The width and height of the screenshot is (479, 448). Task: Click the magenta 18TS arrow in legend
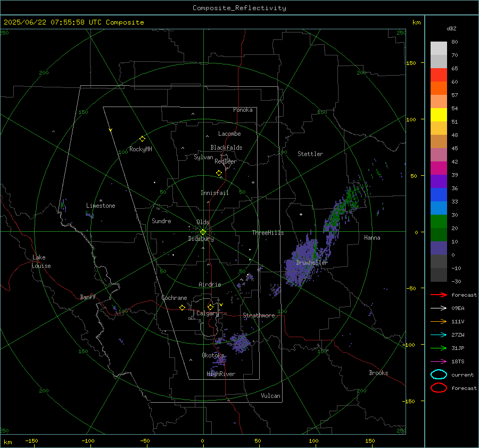click(439, 362)
